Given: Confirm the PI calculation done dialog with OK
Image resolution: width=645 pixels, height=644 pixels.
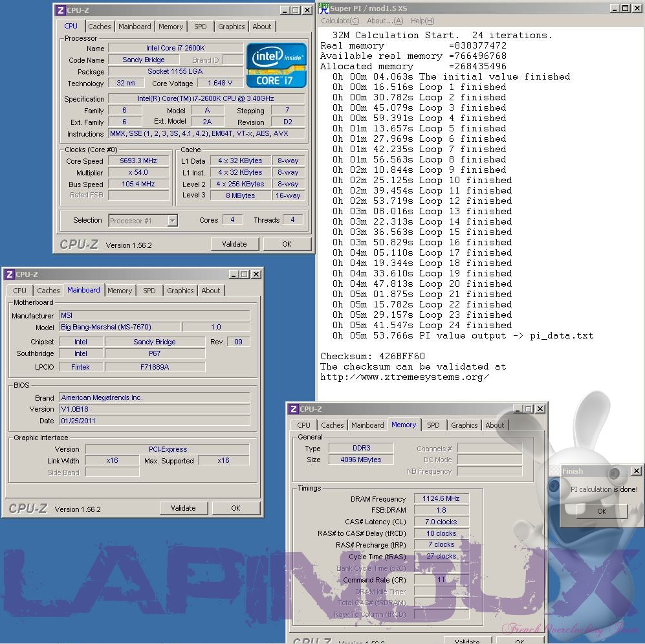Looking at the screenshot, I should coord(602,511).
